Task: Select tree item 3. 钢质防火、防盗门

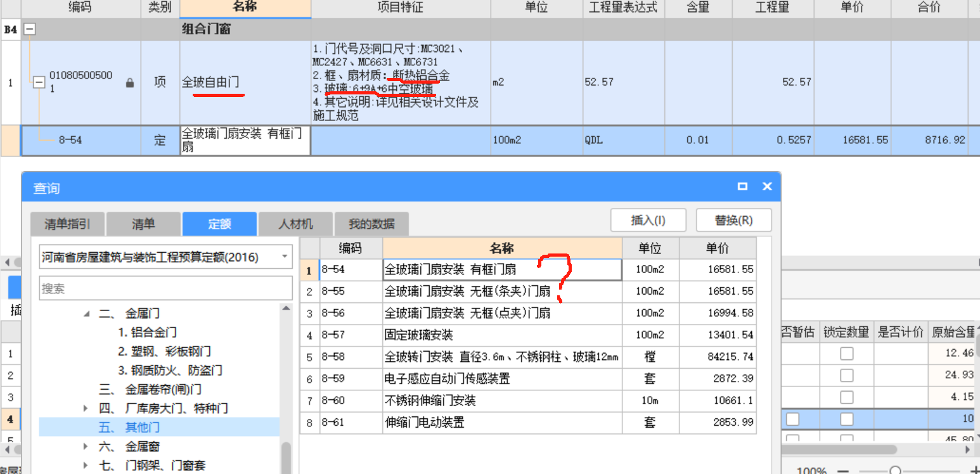Action: 170,370
